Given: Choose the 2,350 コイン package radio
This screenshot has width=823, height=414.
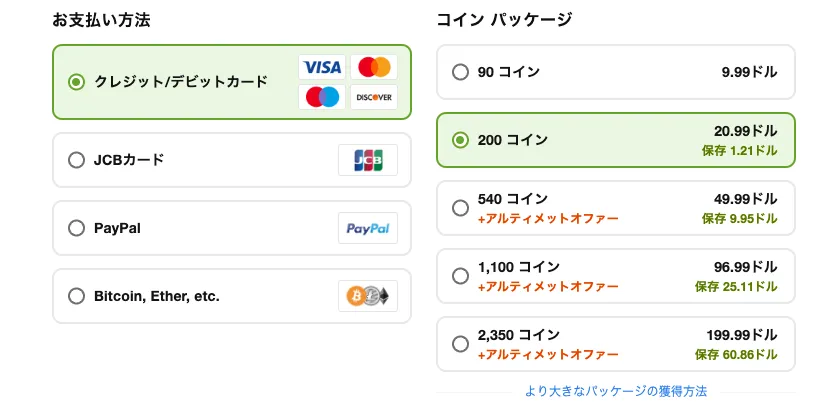Looking at the screenshot, I should point(460,344).
